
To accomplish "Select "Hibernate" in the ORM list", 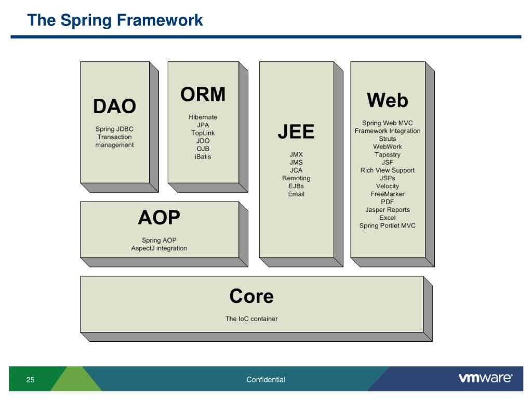I will [203, 117].
